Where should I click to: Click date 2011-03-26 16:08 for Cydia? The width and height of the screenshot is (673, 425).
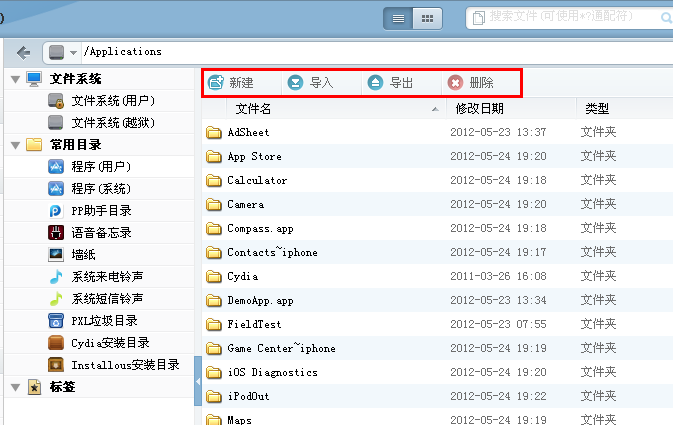pyautogui.click(x=498, y=276)
